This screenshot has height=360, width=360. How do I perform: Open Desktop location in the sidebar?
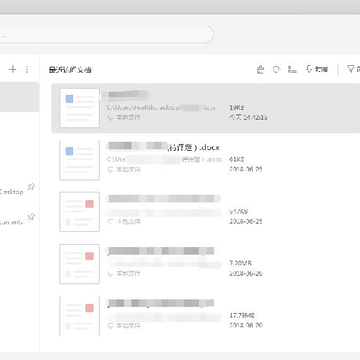[11, 192]
